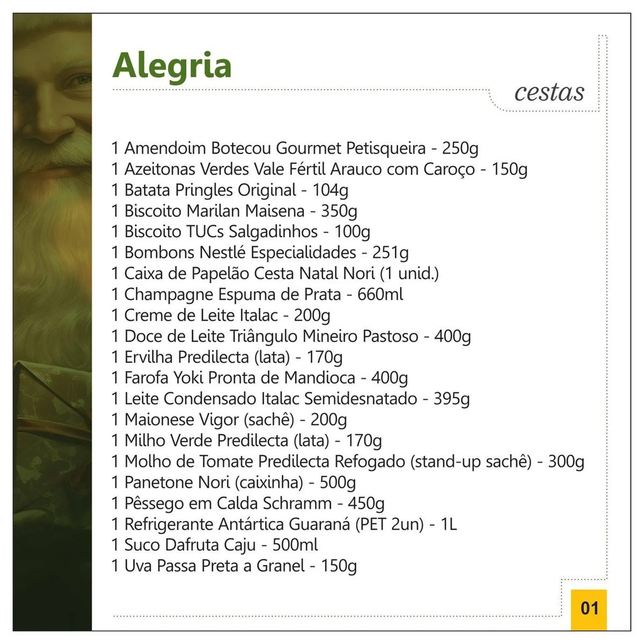Click the Biscoito Marilan Maisena line
This screenshot has width=644, height=644.
point(234,211)
